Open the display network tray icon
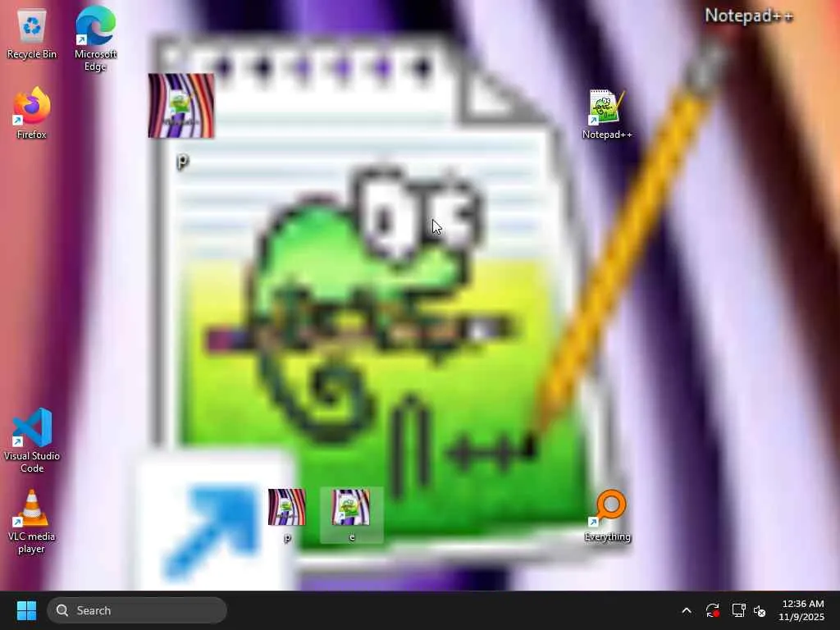 click(738, 610)
